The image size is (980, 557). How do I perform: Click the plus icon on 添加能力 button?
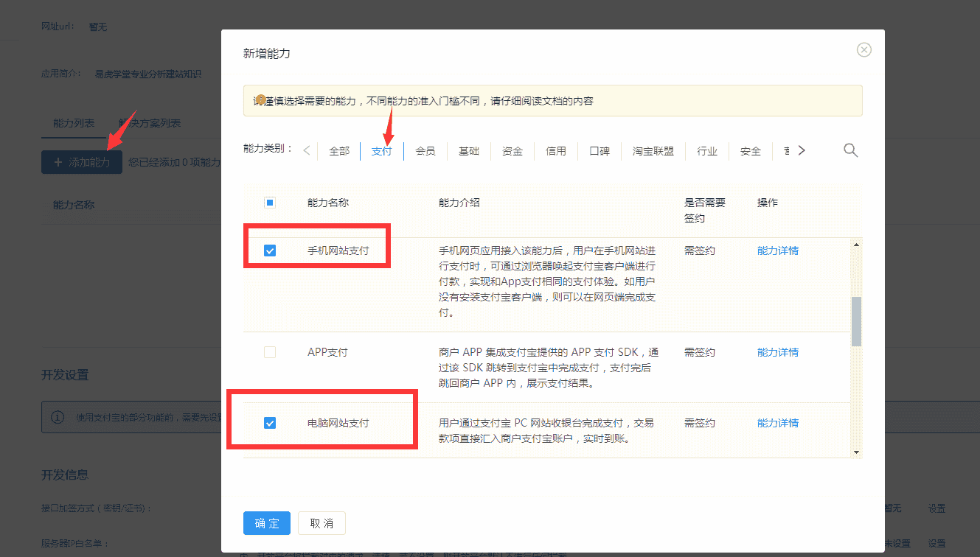58,161
